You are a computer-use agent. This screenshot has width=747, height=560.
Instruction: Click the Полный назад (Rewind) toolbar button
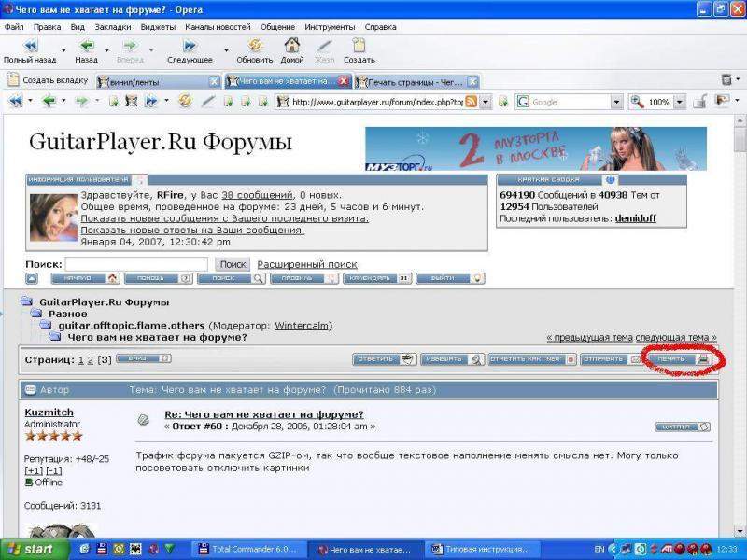(30, 51)
